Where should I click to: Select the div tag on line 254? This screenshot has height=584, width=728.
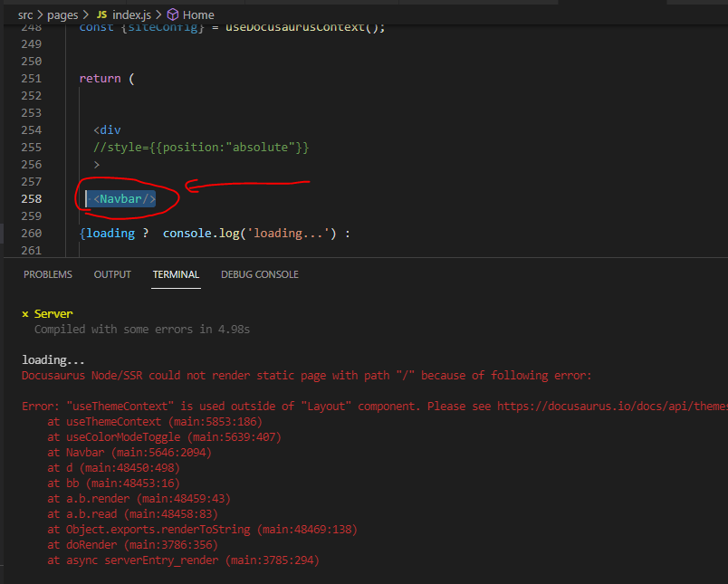coord(107,129)
